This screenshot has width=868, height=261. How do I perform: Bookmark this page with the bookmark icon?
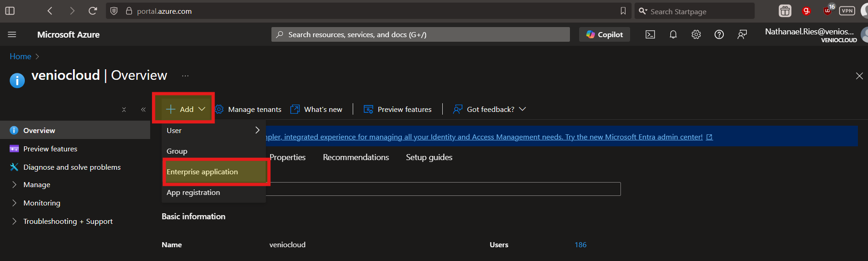click(623, 11)
